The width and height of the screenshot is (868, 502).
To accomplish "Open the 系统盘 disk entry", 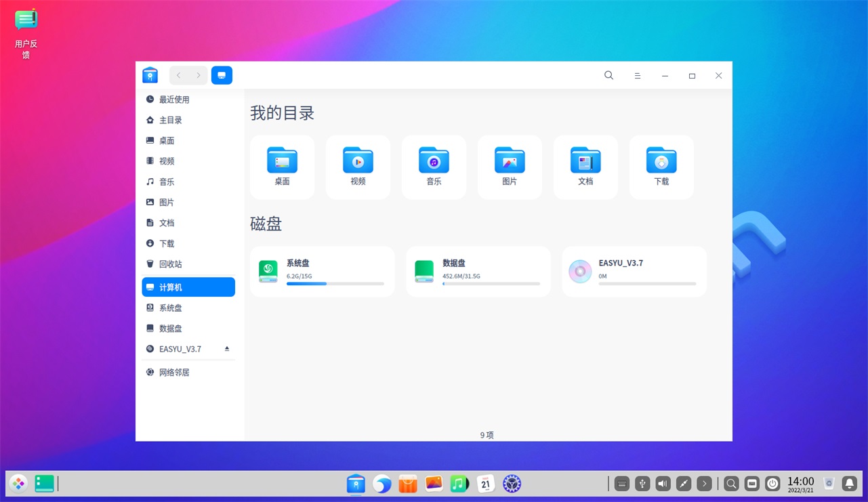I will click(323, 271).
